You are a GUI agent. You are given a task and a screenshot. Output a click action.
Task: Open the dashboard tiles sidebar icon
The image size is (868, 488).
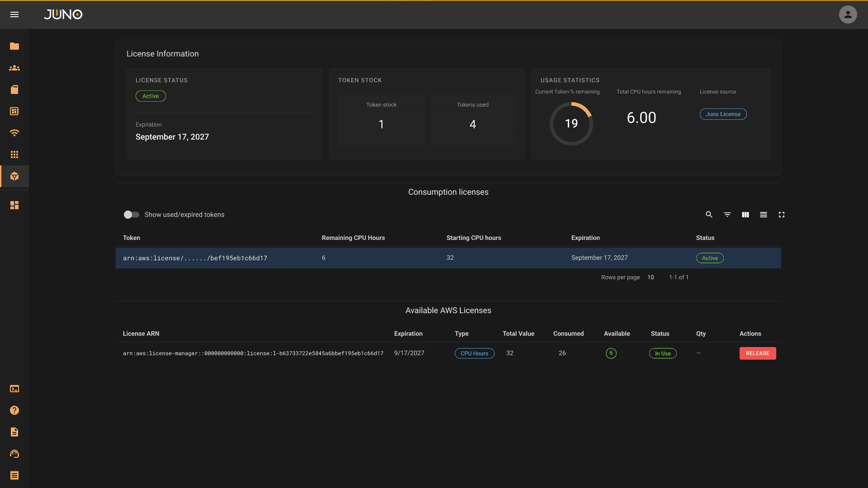[14, 205]
